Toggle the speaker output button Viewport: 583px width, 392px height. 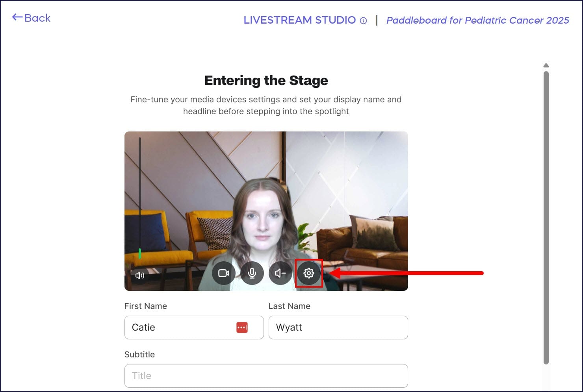pos(280,273)
